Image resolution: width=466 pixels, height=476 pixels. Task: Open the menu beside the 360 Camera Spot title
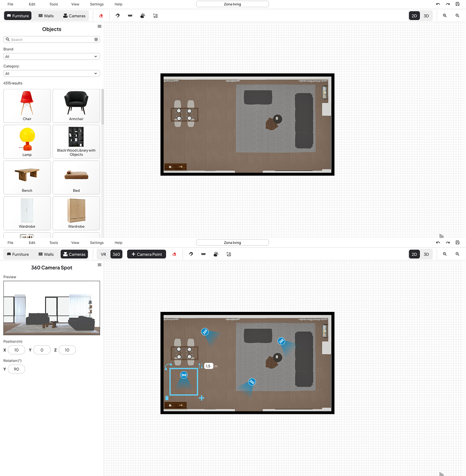click(x=100, y=265)
